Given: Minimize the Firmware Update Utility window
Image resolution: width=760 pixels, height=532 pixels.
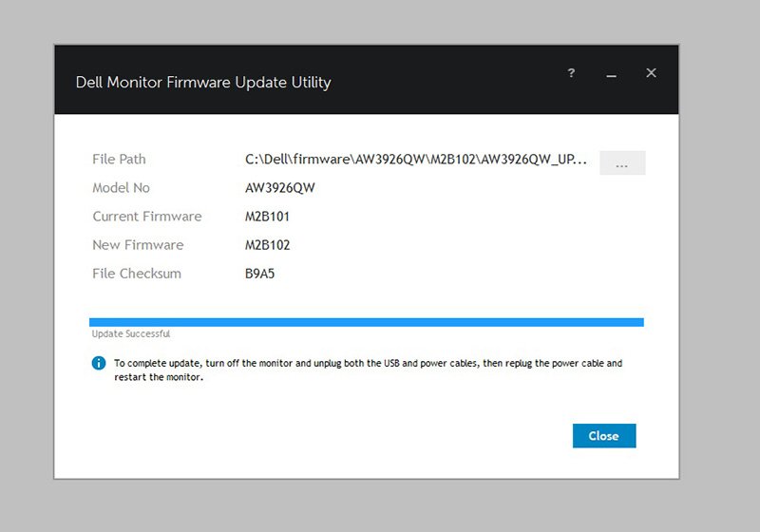Looking at the screenshot, I should (x=611, y=76).
